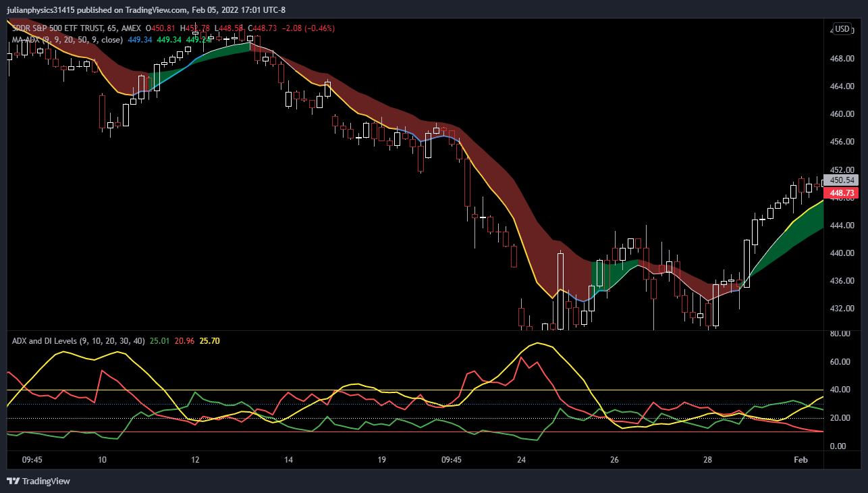Click the 80.00 ADX axis label

(x=840, y=334)
